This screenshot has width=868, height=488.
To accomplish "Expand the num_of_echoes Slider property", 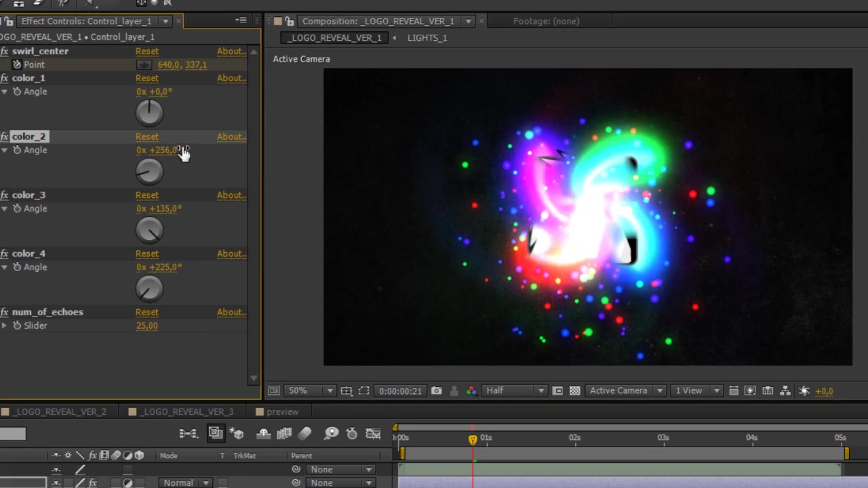I will point(4,325).
